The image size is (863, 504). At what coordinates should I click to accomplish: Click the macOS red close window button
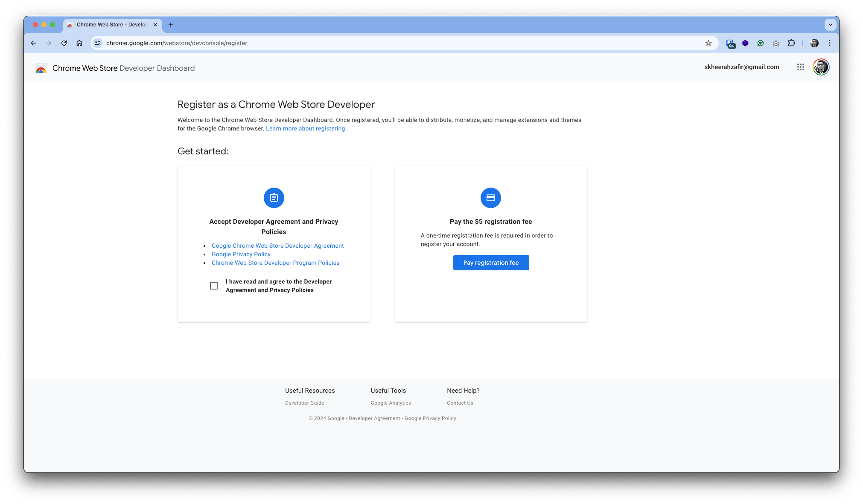click(x=35, y=25)
